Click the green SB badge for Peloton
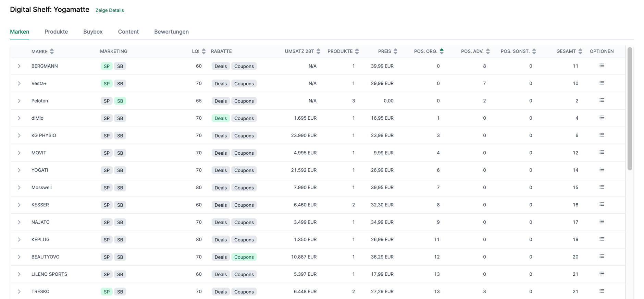 pyautogui.click(x=120, y=101)
